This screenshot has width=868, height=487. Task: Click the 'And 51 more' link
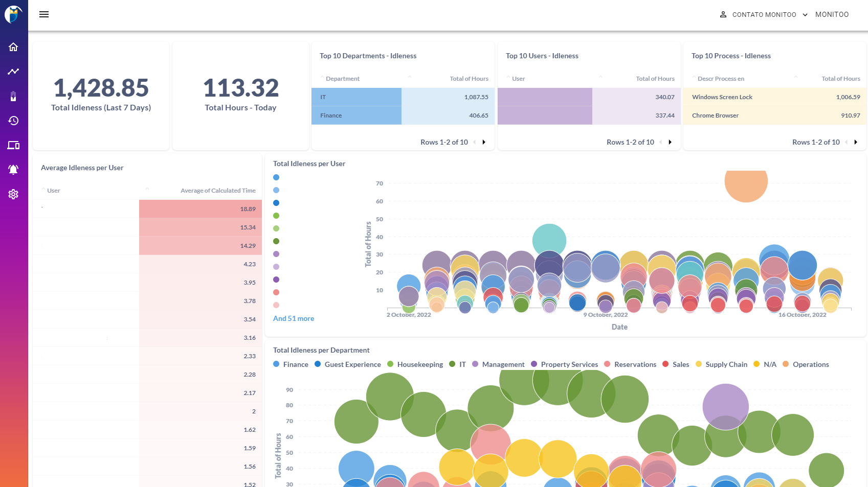[x=294, y=318]
